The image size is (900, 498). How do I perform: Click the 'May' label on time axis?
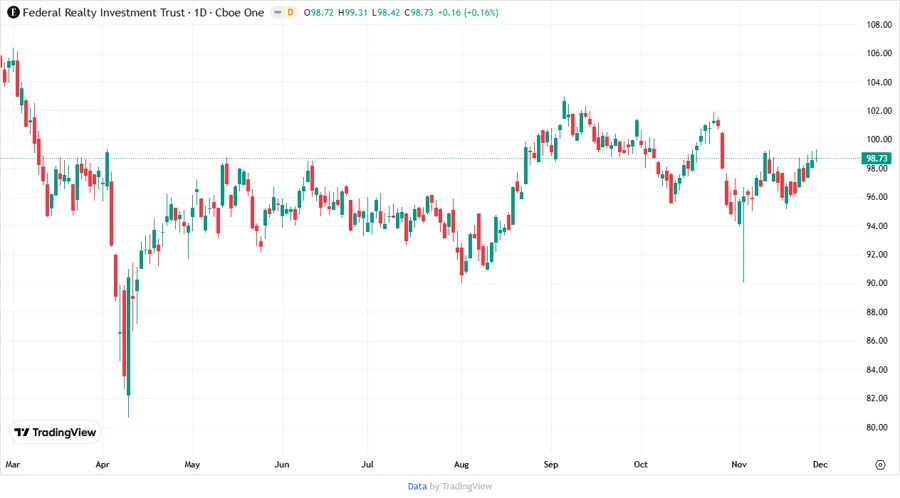pos(192,464)
